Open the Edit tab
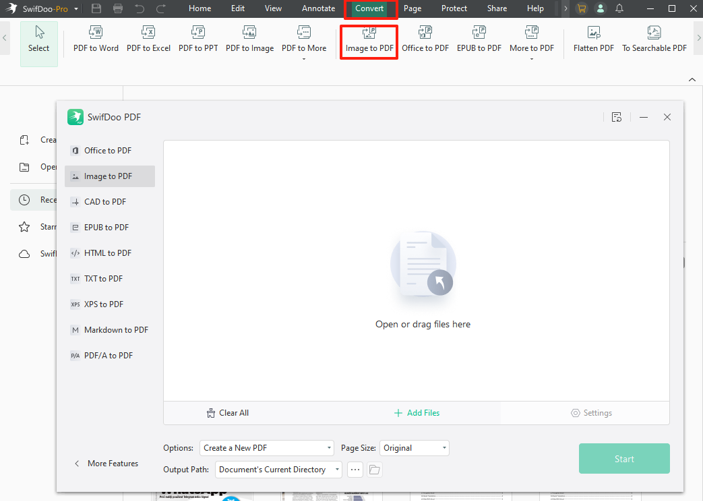Image resolution: width=703 pixels, height=501 pixels. [x=238, y=9]
